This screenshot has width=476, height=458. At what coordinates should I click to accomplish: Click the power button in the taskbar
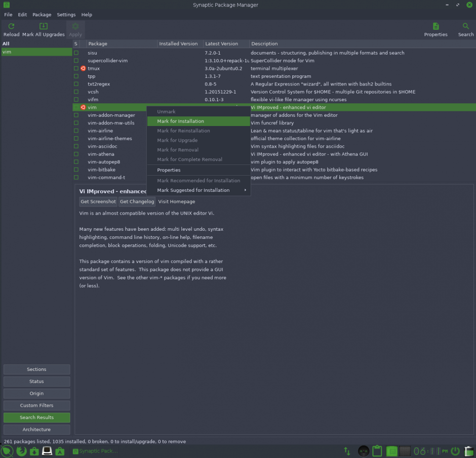pyautogui.click(x=455, y=451)
